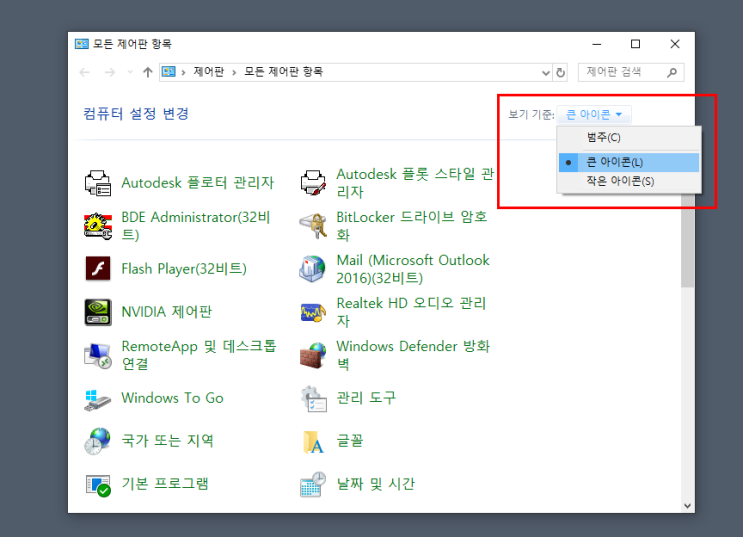The width and height of the screenshot is (743, 537).
Task: Select 작은 아이콘(S) view option
Action: tap(629, 181)
